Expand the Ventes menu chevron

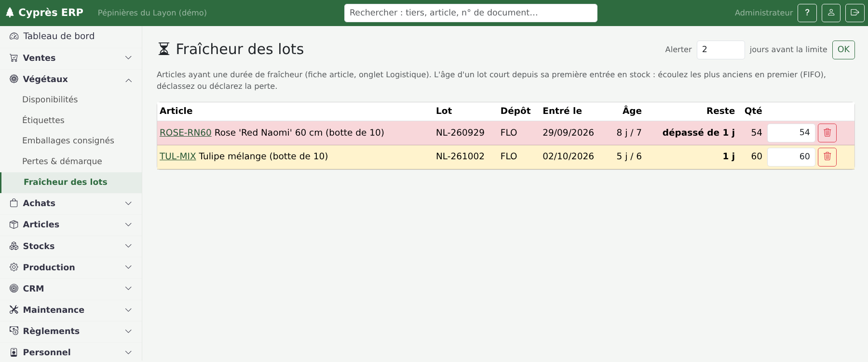(x=128, y=58)
